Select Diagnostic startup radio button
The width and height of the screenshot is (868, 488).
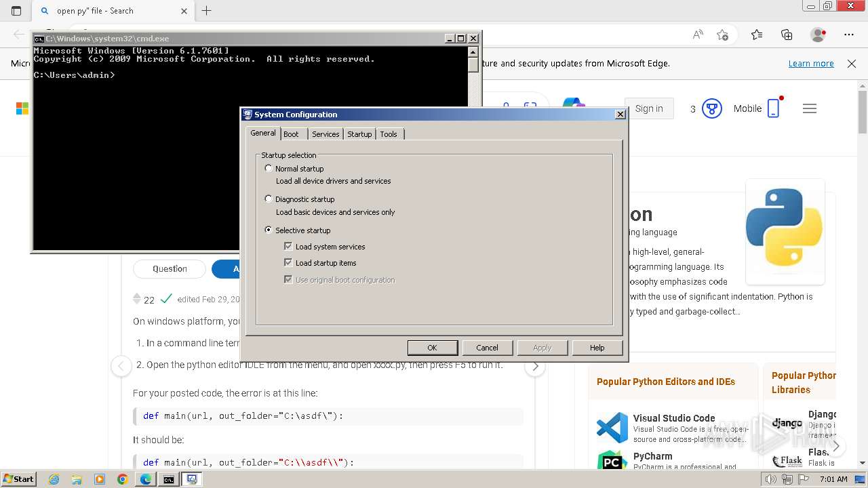click(x=269, y=199)
